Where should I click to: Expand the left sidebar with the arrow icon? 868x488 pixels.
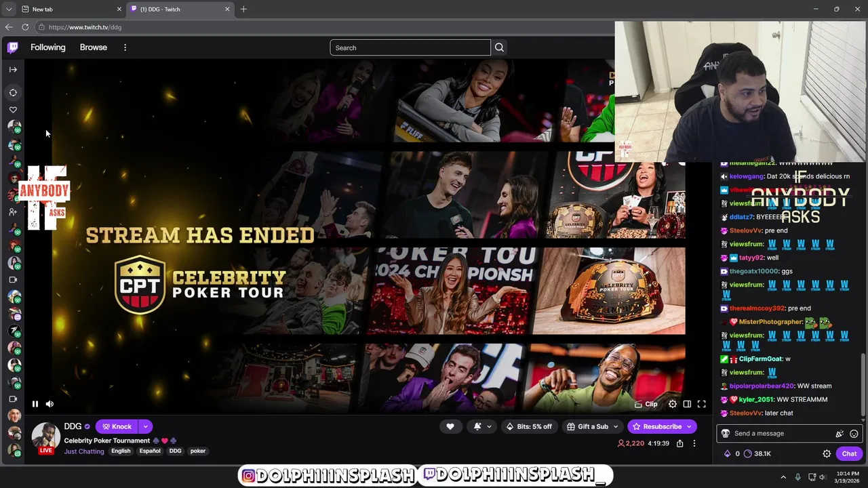pyautogui.click(x=13, y=69)
